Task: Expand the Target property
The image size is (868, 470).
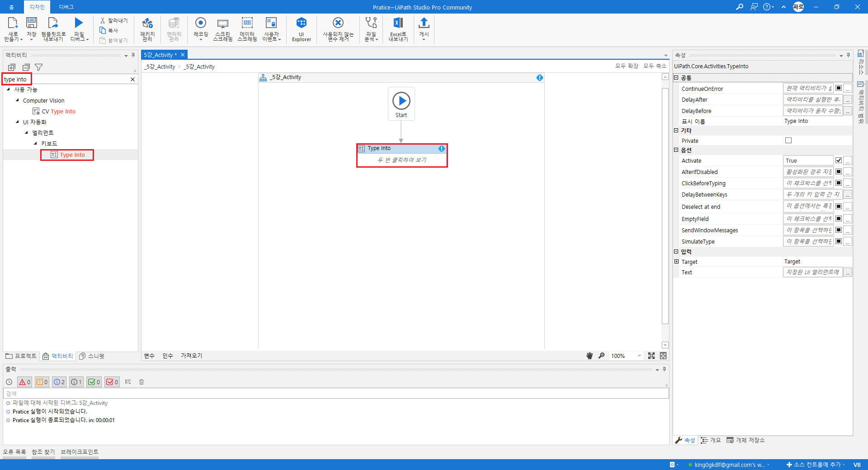Action: click(x=676, y=262)
